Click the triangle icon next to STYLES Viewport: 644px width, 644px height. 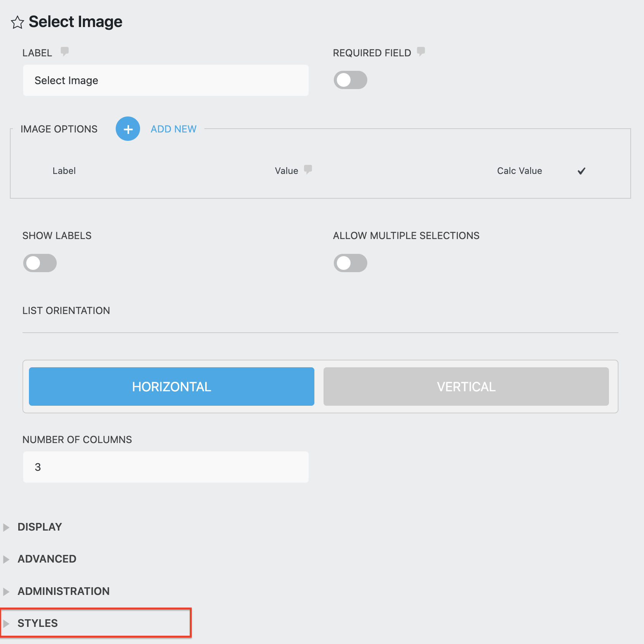pyautogui.click(x=6, y=623)
